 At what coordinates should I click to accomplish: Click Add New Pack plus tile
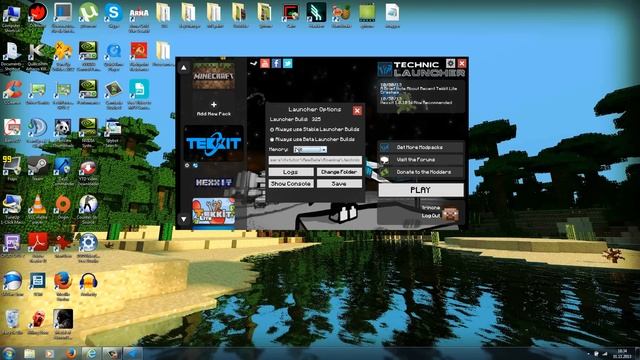[x=213, y=108]
